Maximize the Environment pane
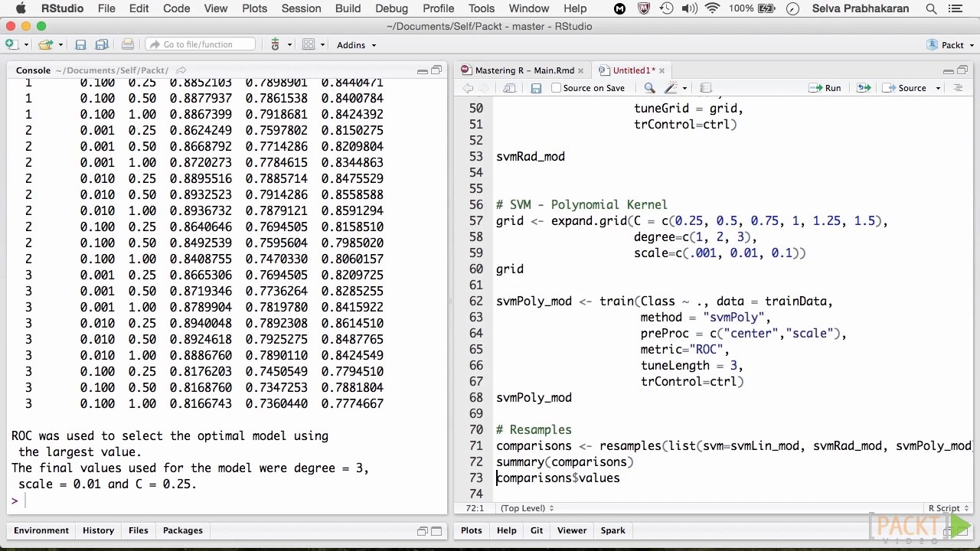Viewport: 980px width, 551px height. (x=436, y=531)
